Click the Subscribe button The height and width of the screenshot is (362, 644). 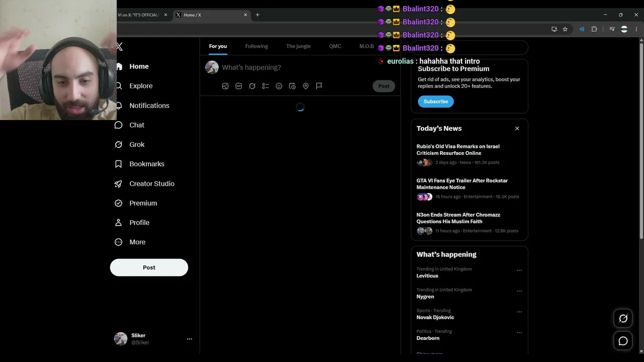[x=436, y=102]
